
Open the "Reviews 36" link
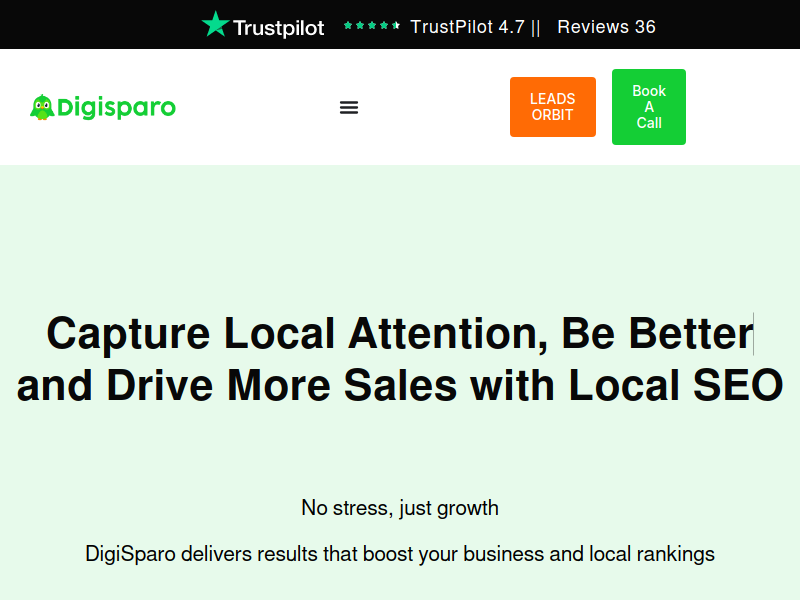click(606, 27)
